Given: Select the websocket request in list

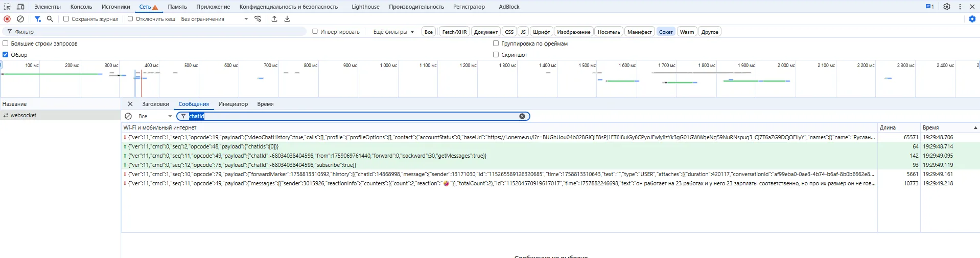Looking at the screenshot, I should click(x=24, y=115).
